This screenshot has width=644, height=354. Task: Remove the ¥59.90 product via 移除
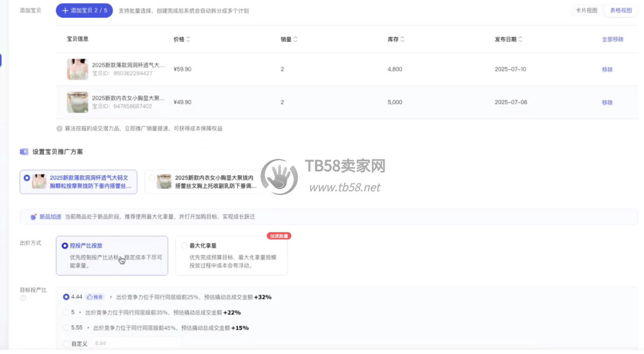tap(607, 70)
